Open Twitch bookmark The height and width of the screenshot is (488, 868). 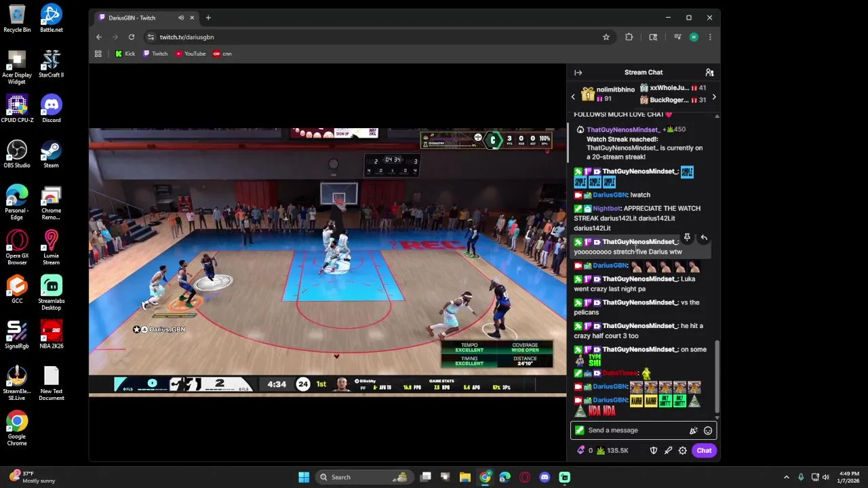click(155, 54)
